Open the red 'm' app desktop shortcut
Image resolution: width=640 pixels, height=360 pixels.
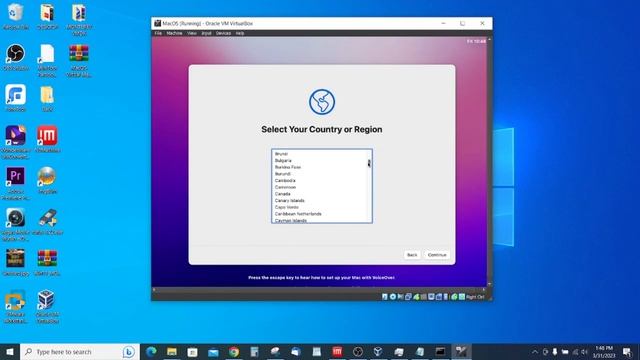pyautogui.click(x=47, y=139)
